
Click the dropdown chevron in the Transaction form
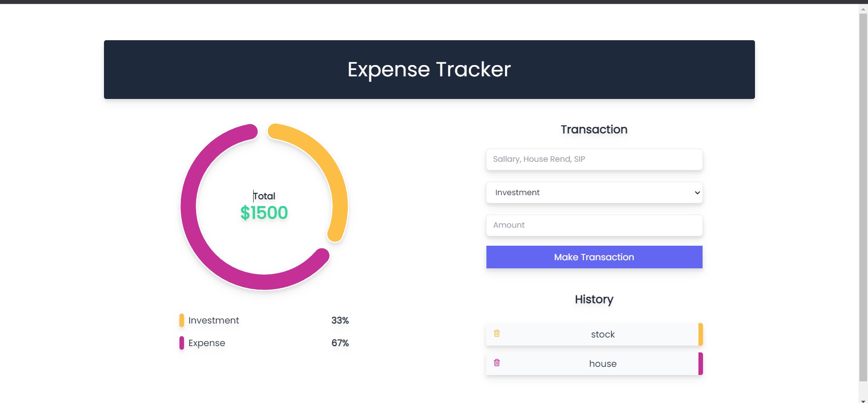(697, 192)
